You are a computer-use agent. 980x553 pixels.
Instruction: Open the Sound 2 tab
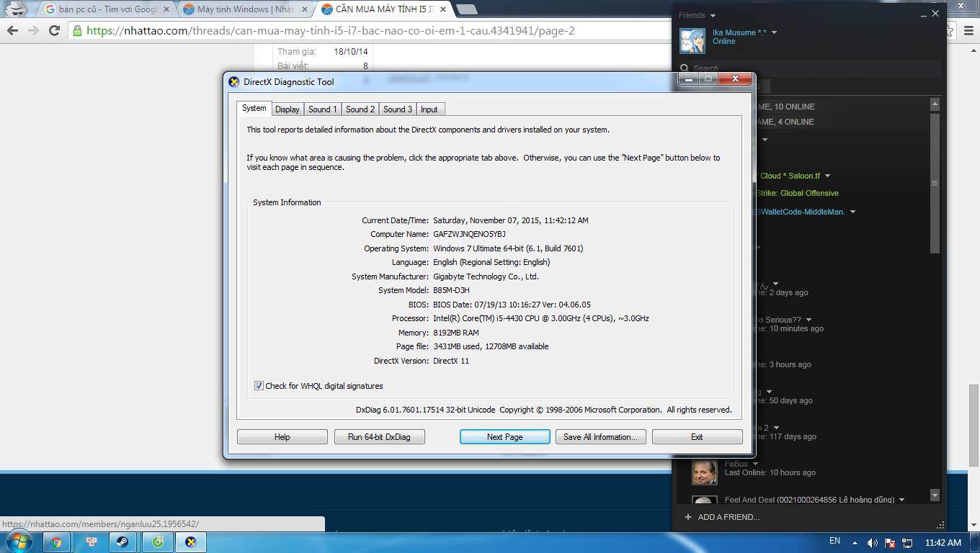[x=360, y=109]
